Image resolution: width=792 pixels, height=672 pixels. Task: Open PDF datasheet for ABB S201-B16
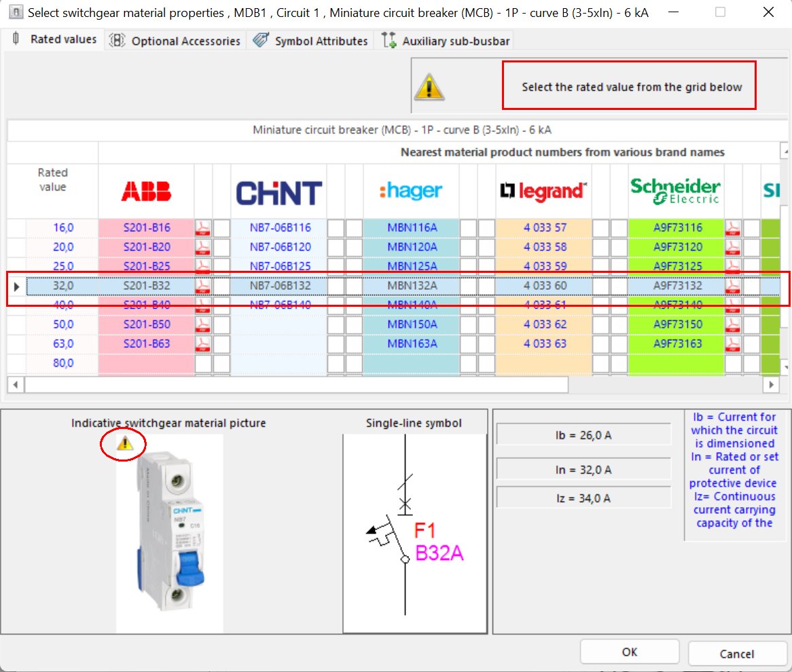[x=202, y=227]
